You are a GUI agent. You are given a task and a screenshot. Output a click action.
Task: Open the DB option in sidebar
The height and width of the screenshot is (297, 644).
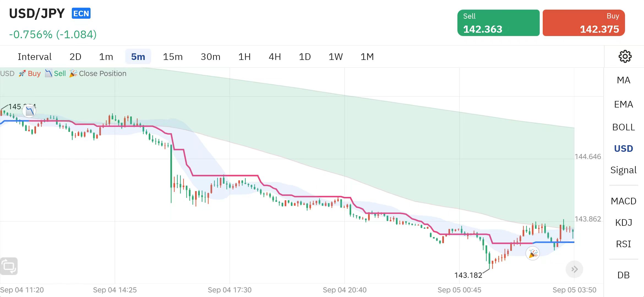point(623,275)
